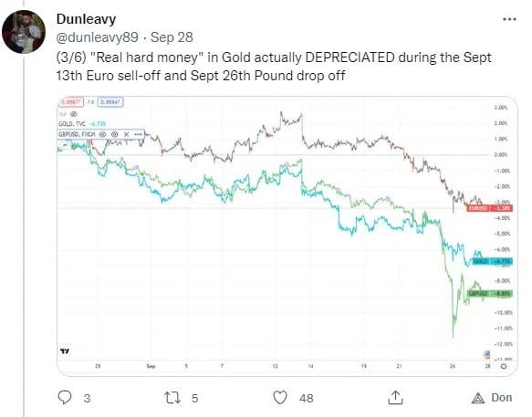The width and height of the screenshot is (532, 417).
Task: Open GBPUSD series settings icon in legend
Action: 115,134
